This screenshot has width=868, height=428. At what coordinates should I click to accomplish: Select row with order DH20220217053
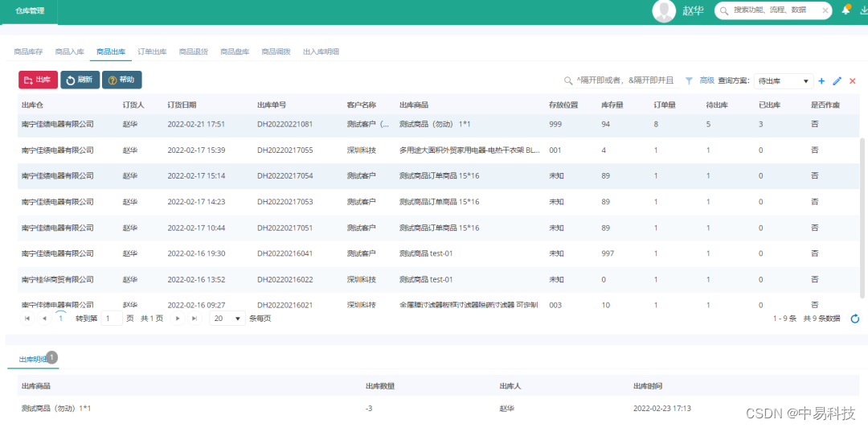click(x=439, y=202)
